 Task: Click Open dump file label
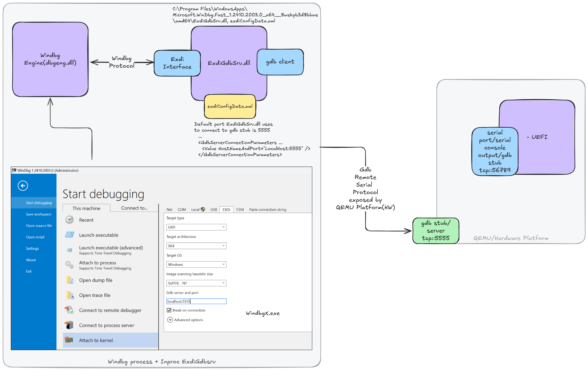96,280
